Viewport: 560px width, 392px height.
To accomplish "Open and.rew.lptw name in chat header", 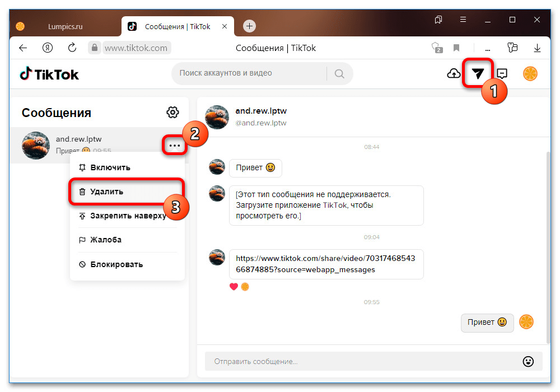I will (261, 111).
